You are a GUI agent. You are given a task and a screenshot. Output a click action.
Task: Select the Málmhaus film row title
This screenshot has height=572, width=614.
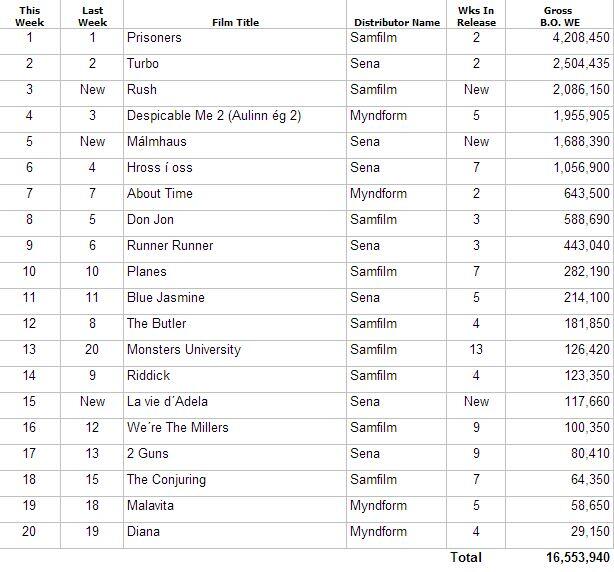(157, 141)
